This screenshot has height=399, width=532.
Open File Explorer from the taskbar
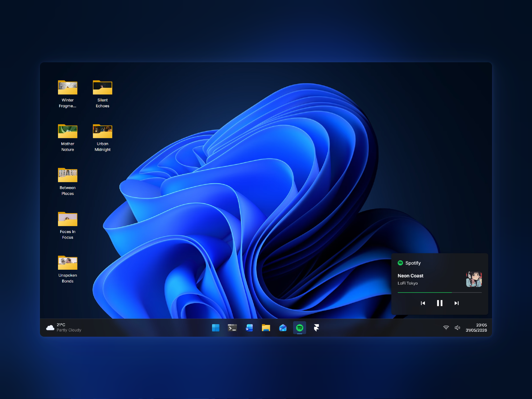pos(266,328)
